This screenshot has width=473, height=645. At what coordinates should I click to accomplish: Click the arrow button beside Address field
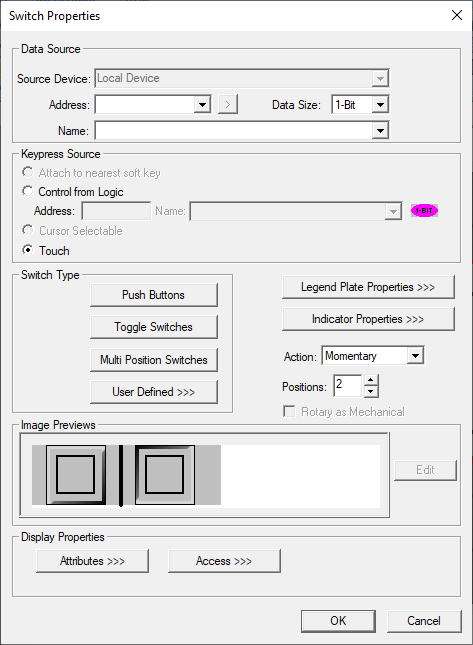228,104
